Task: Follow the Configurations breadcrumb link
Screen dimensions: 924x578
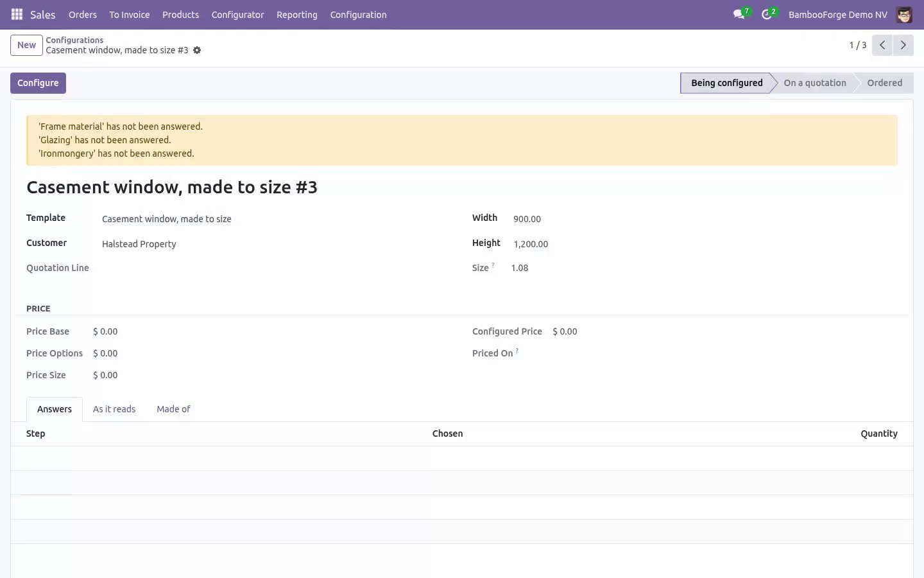Action: [74, 40]
